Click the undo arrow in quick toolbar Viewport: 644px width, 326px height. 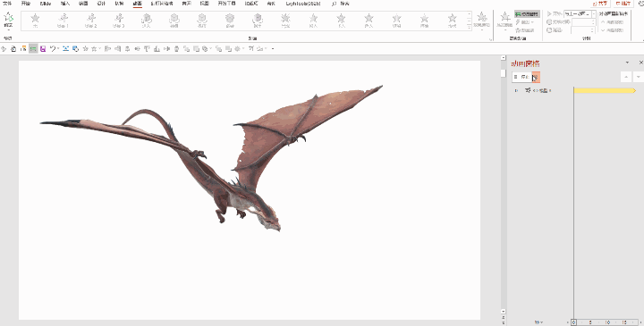53,49
